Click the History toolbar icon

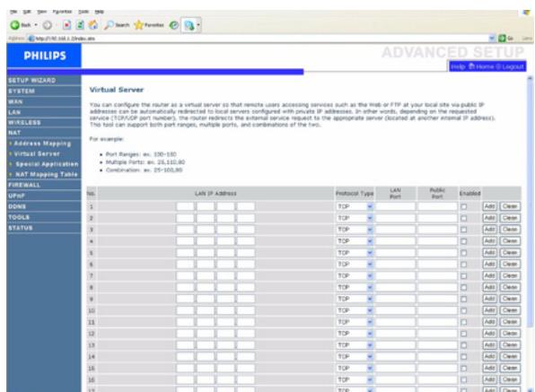point(174,25)
